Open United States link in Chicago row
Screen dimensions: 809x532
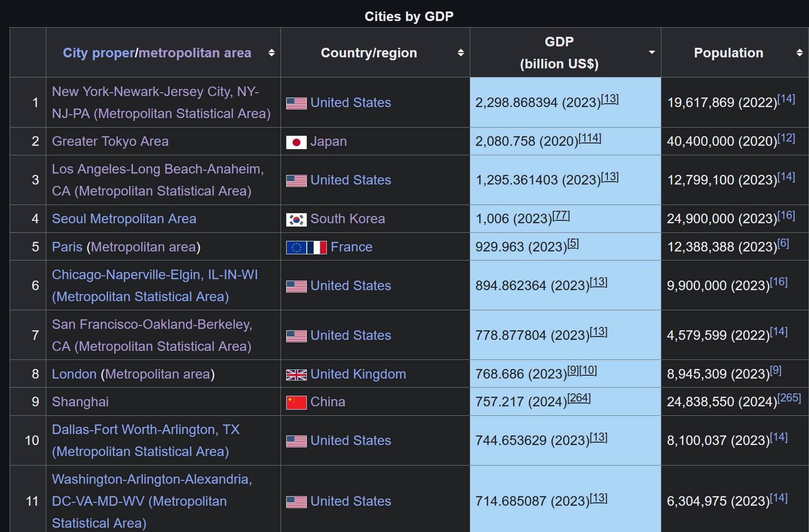(x=351, y=285)
